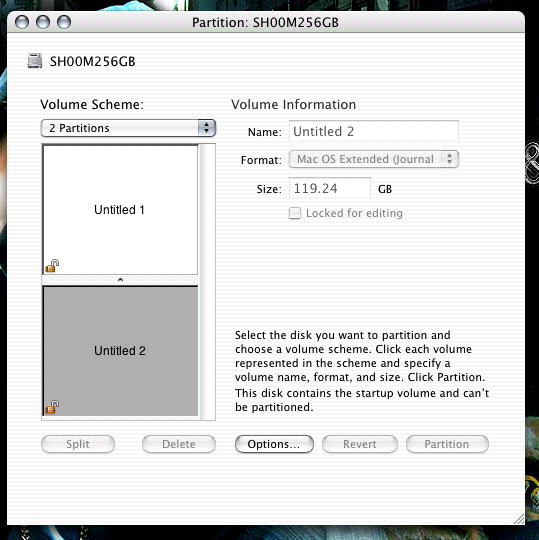Click the window close button
The width and height of the screenshot is (539, 540).
22,22
